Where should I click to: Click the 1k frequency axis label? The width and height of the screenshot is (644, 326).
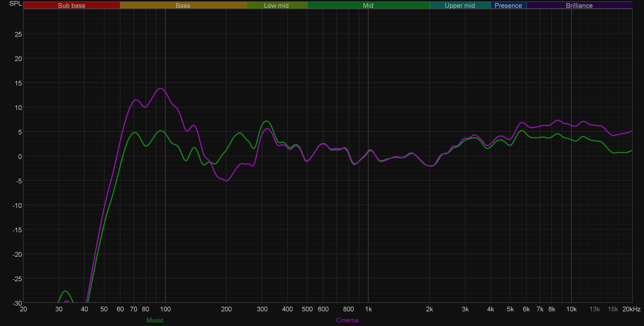368,309
